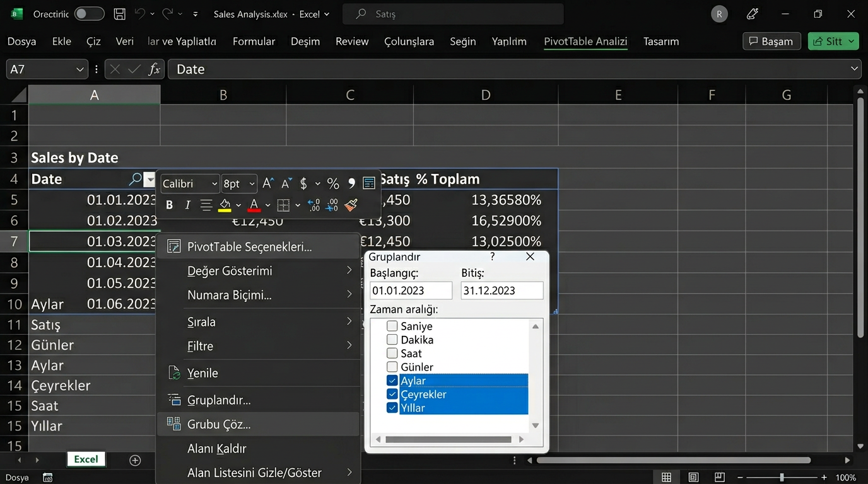This screenshot has width=868, height=484.
Task: Click the Italic button in mini toolbar
Action: [x=187, y=205]
